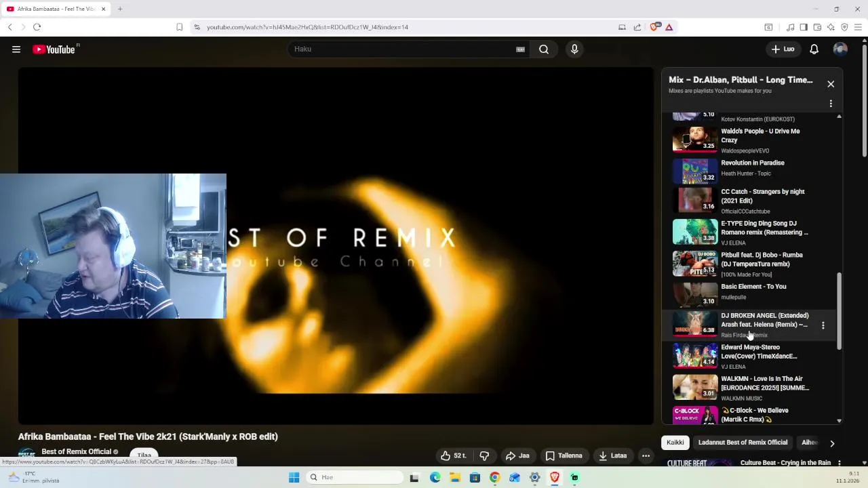The height and width of the screenshot is (488, 868).
Task: Open the Brave main menu
Action: (x=858, y=27)
